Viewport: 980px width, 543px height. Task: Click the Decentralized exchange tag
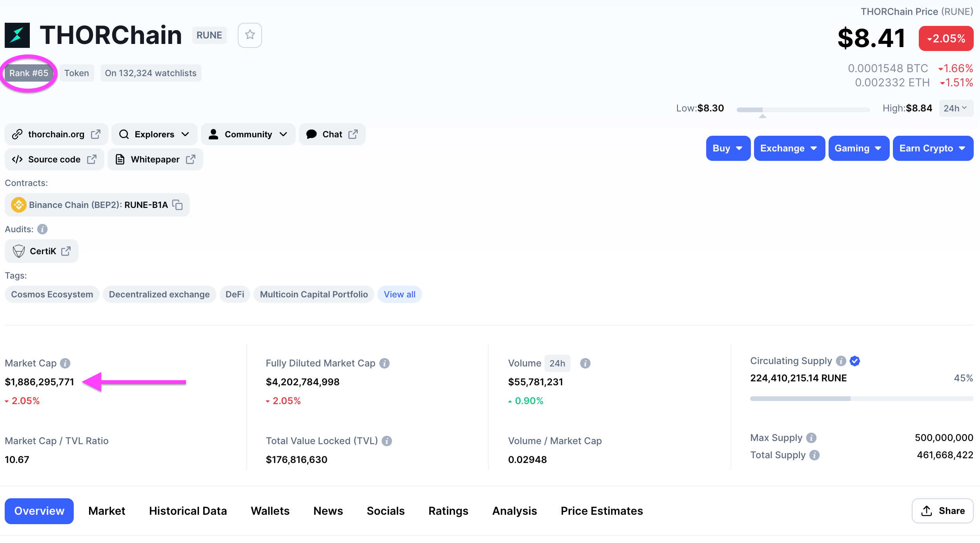pos(159,295)
